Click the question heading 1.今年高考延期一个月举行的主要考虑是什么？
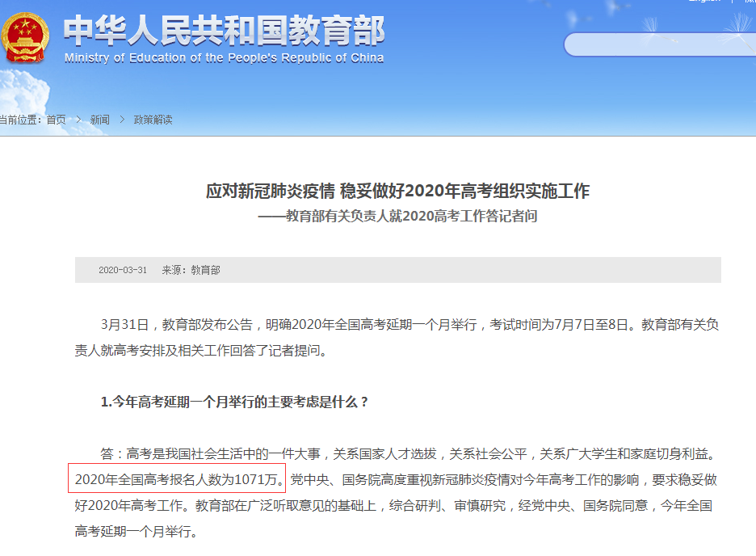 (x=234, y=402)
